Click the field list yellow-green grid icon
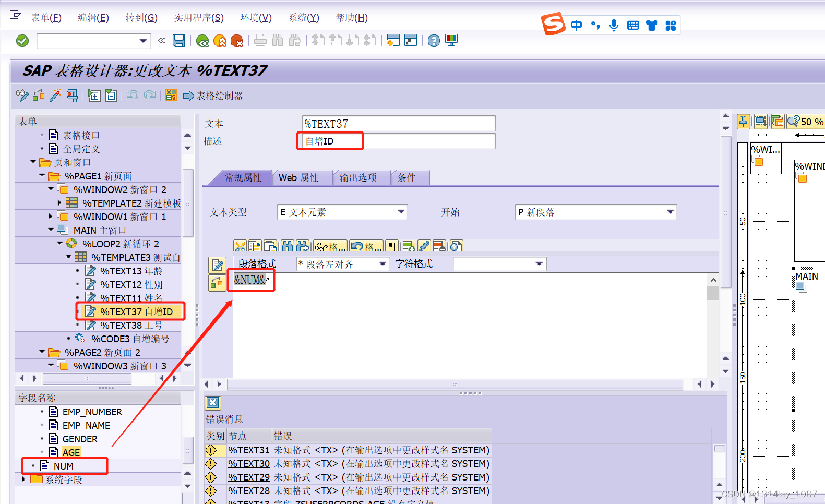 171,95
